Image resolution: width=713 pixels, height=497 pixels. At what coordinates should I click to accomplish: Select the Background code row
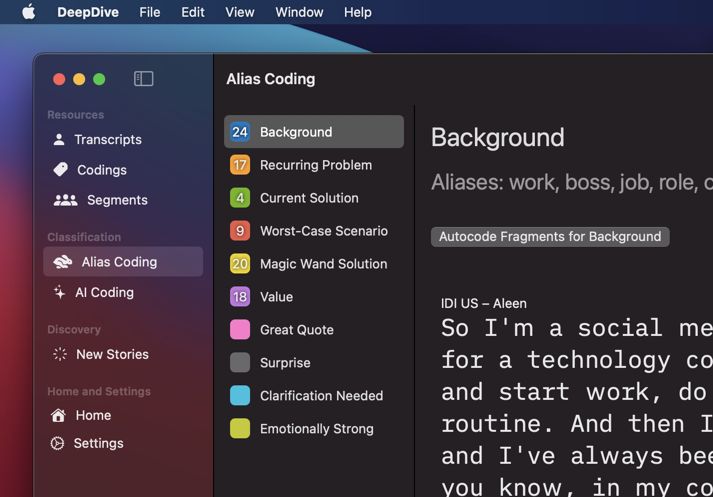[x=314, y=132]
